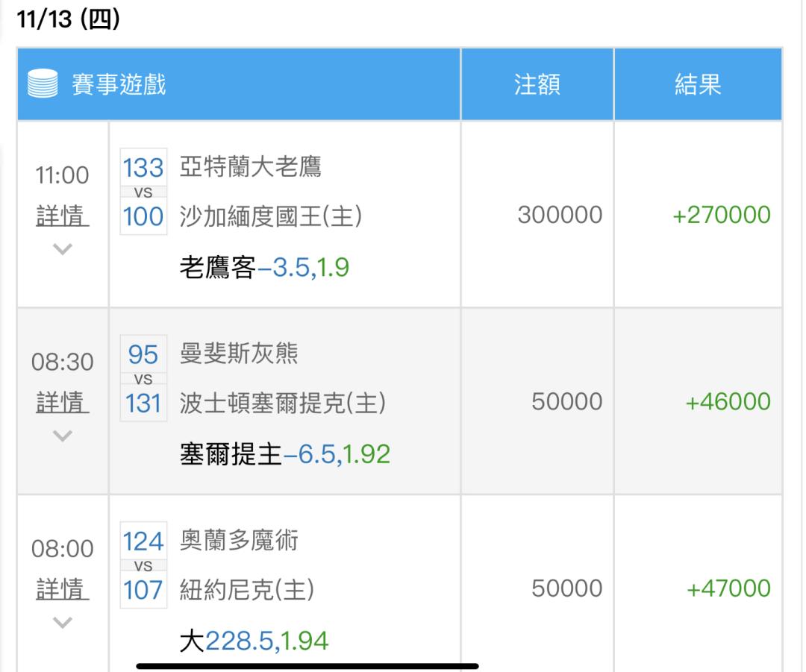The image size is (806, 672).
Task: Click the 結果 column header
Action: pos(697,84)
